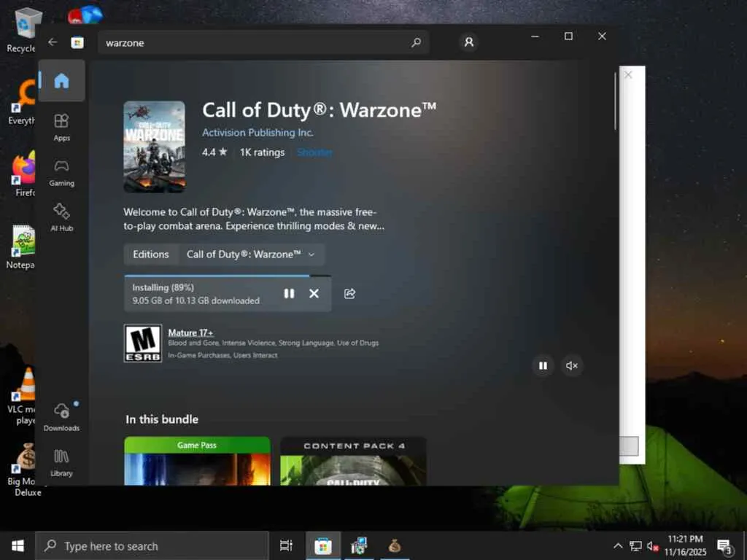The width and height of the screenshot is (747, 560).
Task: Open Task View on the taskbar
Action: [x=286, y=545]
